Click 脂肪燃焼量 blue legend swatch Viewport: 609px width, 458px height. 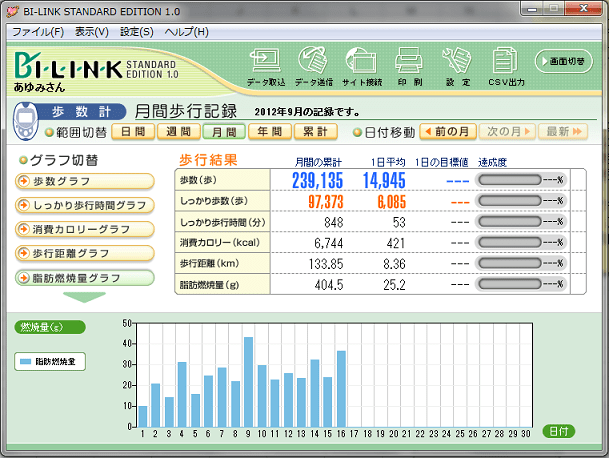click(x=25, y=362)
